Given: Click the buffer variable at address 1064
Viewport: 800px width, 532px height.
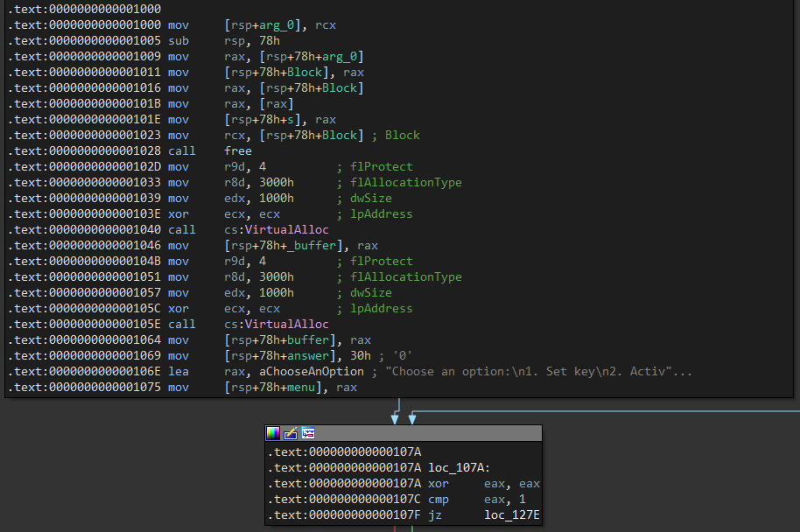Looking at the screenshot, I should click(x=307, y=339).
